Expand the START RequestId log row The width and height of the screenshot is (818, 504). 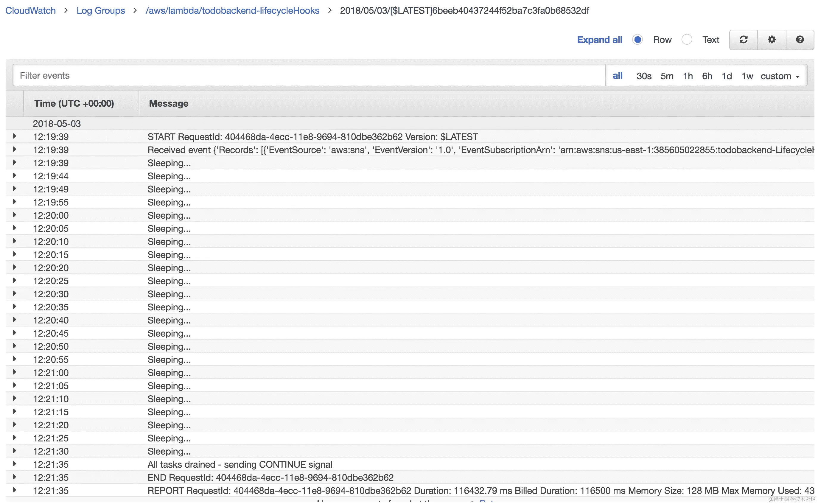(14, 136)
